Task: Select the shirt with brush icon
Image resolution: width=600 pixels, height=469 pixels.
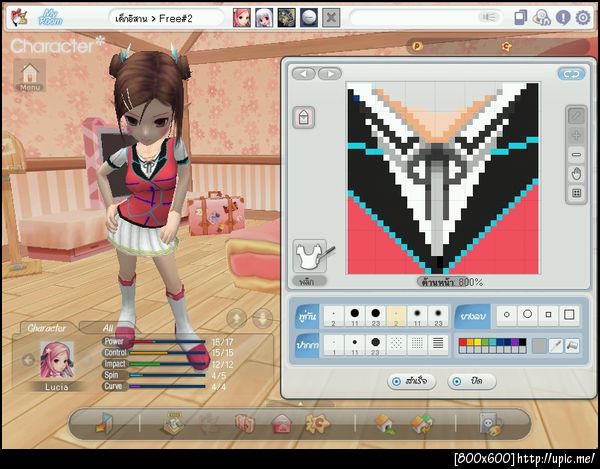Action: [x=310, y=256]
